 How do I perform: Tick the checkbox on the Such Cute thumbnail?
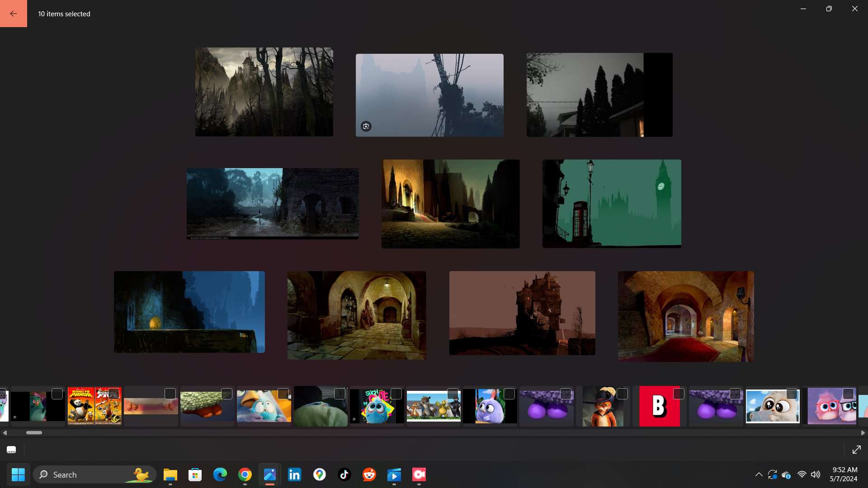(396, 394)
